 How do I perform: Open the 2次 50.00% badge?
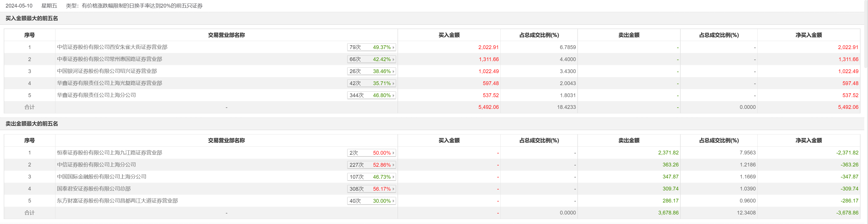[371, 153]
